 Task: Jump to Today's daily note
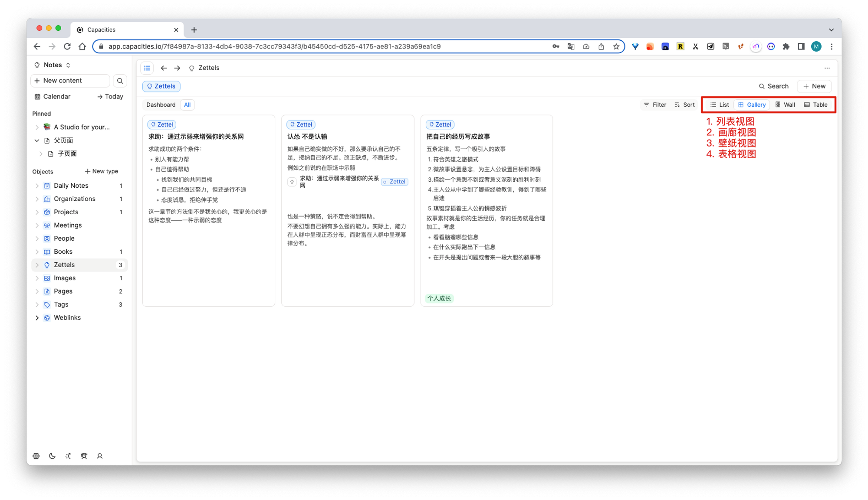point(110,97)
